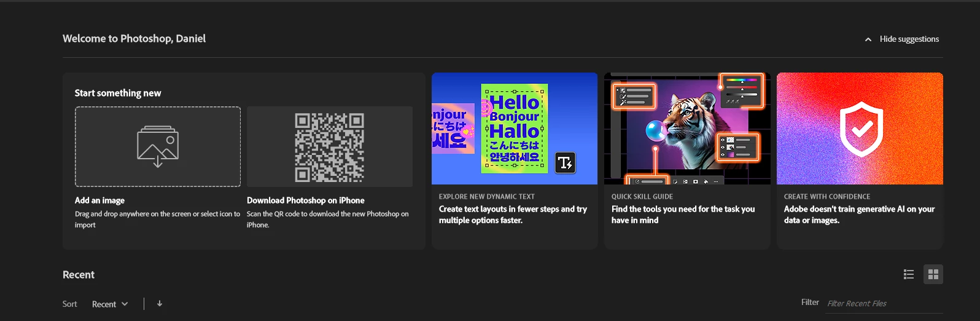This screenshot has width=980, height=321.
Task: Click the Start something new heading
Action: pos(118,93)
